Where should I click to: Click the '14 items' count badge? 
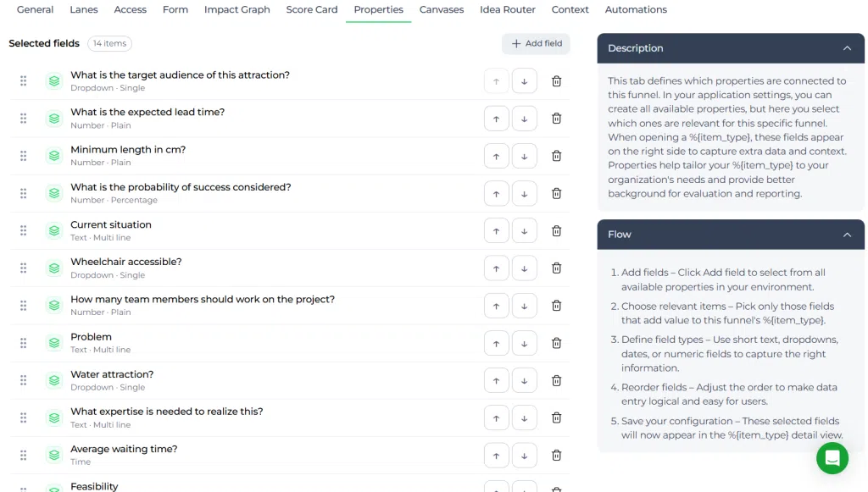coord(109,44)
